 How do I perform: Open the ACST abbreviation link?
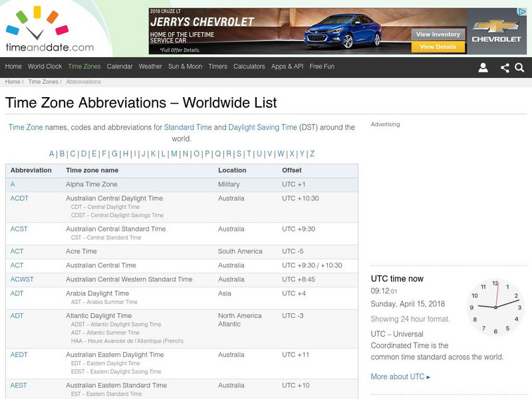pos(19,229)
